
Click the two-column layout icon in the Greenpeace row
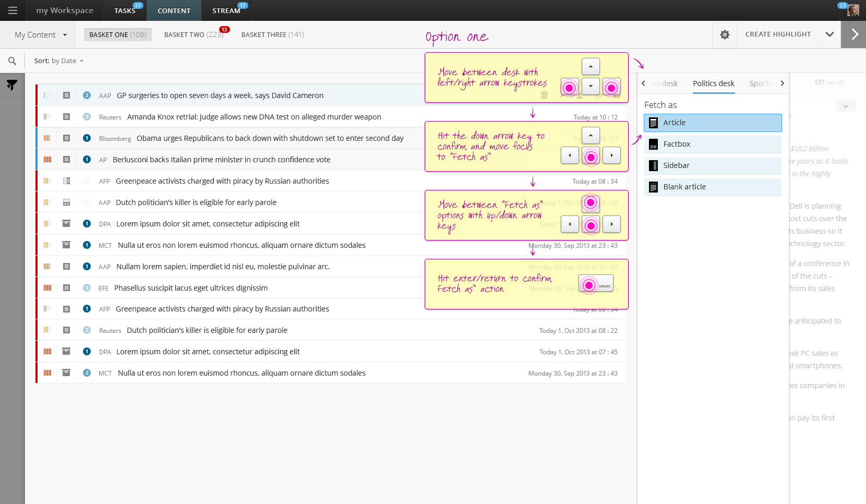pos(66,181)
